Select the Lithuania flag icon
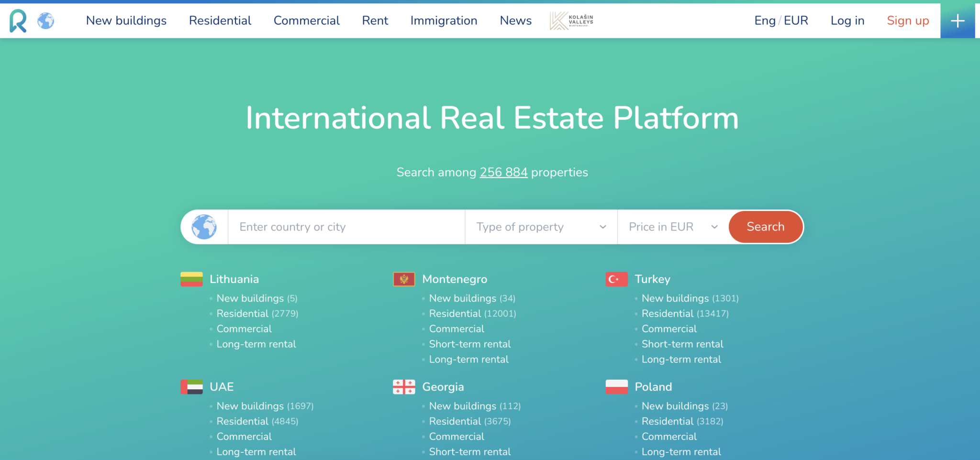The image size is (980, 460). pos(191,279)
